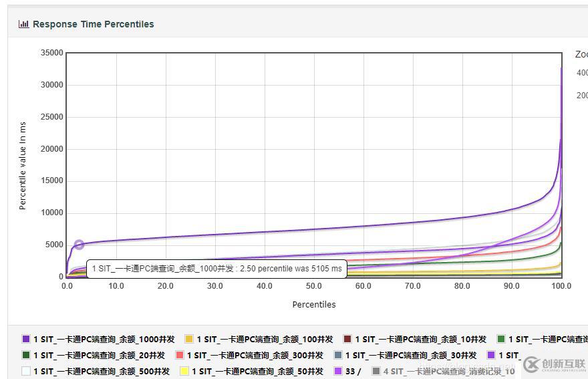588x379 pixels.
Task: Click the 60.0 x-axis tick label
Action: [363, 286]
